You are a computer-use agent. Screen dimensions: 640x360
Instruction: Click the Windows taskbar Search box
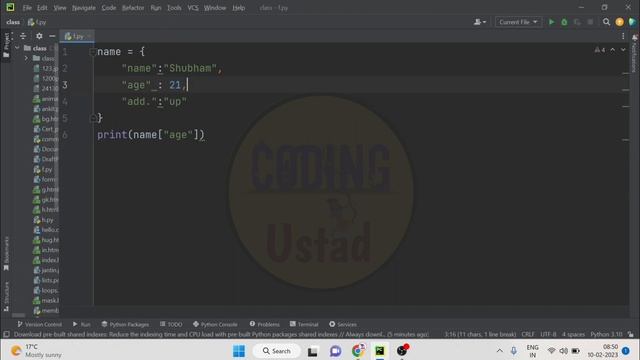pos(277,351)
